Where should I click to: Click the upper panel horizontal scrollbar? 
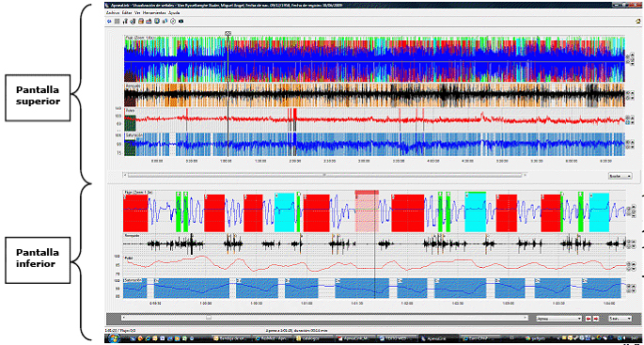click(x=324, y=176)
